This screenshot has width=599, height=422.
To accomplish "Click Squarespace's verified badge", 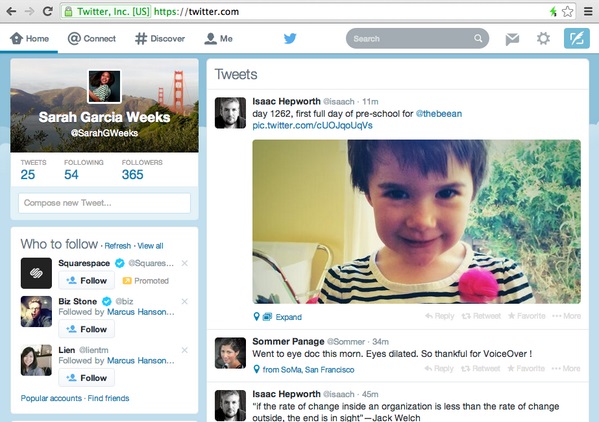I will (x=120, y=263).
